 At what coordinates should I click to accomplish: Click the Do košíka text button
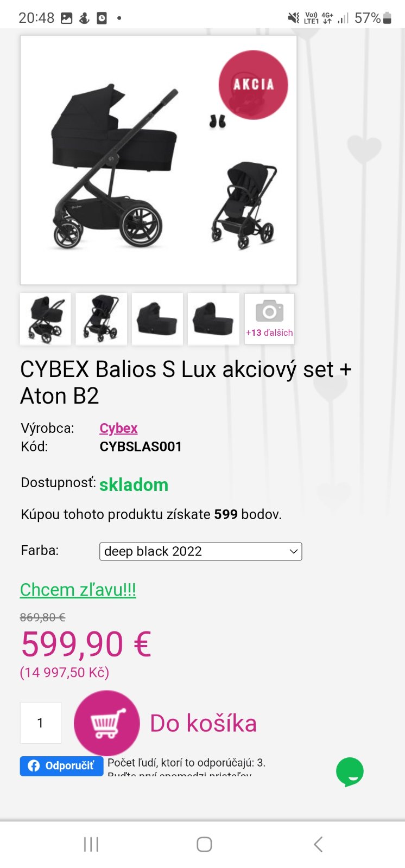[x=203, y=723]
